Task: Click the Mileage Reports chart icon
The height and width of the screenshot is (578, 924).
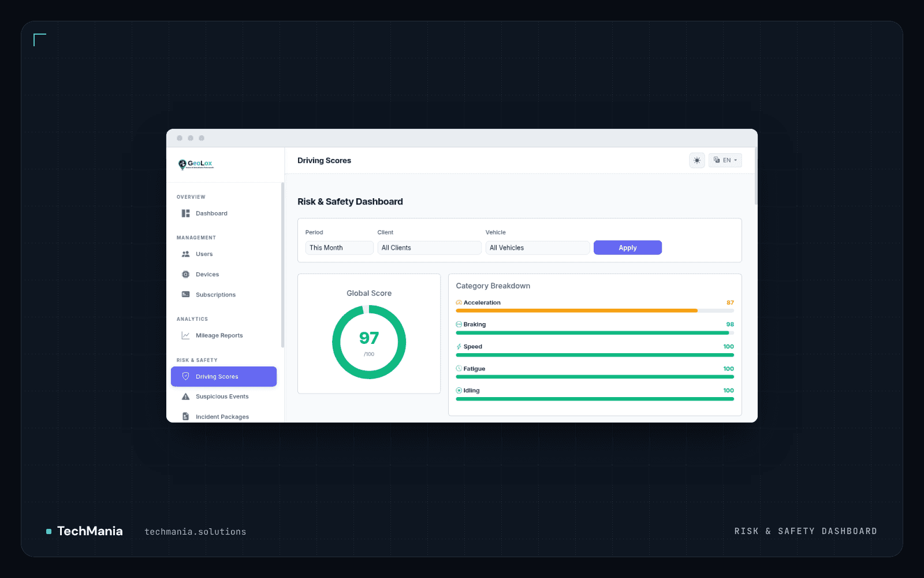Action: point(185,335)
